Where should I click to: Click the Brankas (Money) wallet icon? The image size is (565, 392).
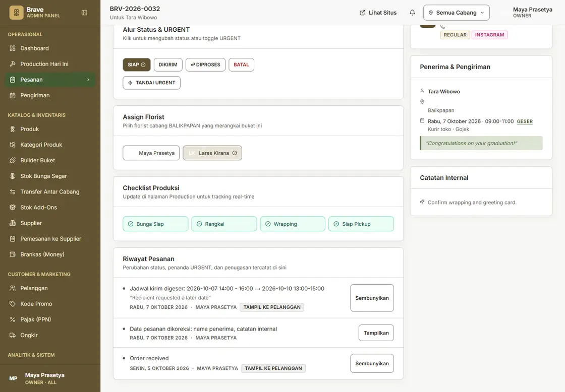(13, 254)
